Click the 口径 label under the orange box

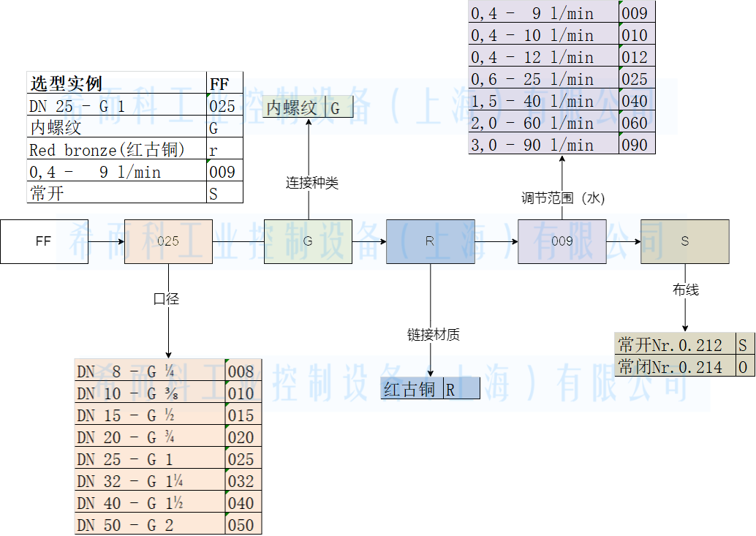click(x=166, y=298)
